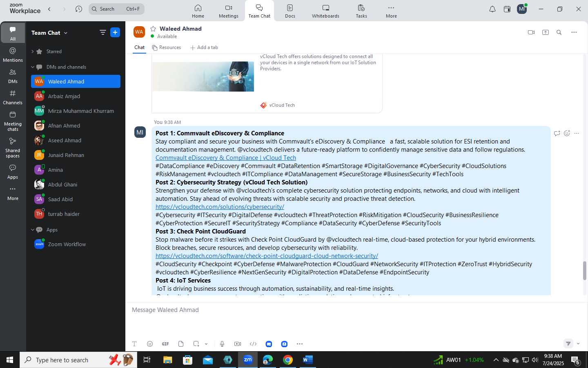This screenshot has width=588, height=368.
Task: Click the history clock icon
Action: (x=79, y=9)
